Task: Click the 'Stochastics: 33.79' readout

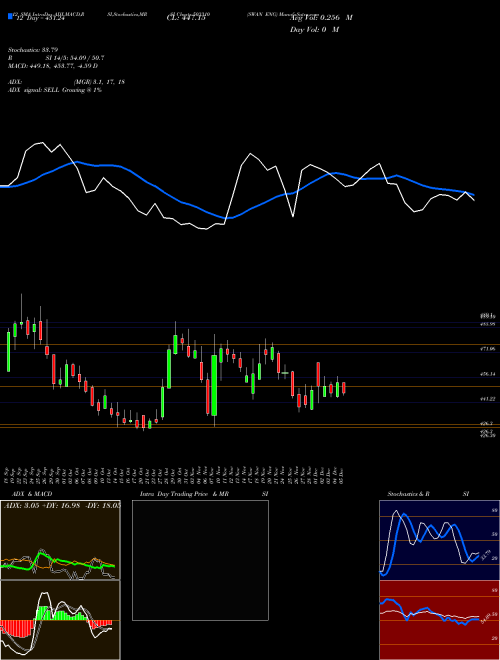Action: pyautogui.click(x=33, y=50)
